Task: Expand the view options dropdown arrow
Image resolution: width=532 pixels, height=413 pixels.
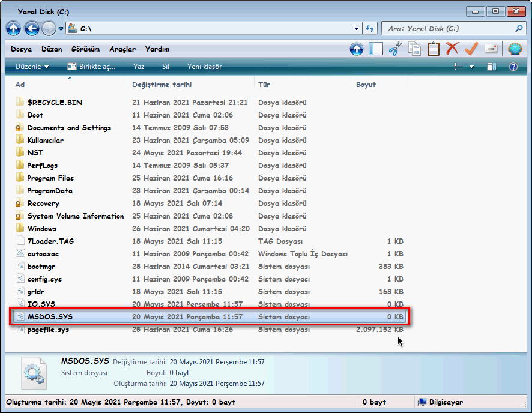Action: (x=471, y=67)
